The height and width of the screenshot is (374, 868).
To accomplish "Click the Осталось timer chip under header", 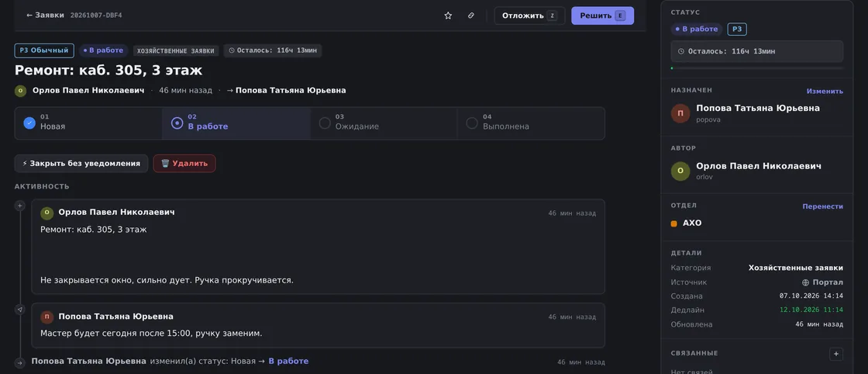I will click(x=272, y=50).
